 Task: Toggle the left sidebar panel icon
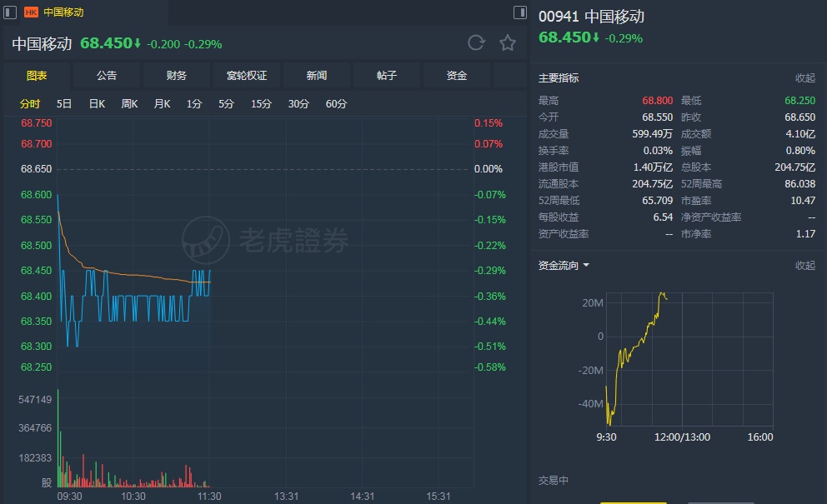click(10, 12)
